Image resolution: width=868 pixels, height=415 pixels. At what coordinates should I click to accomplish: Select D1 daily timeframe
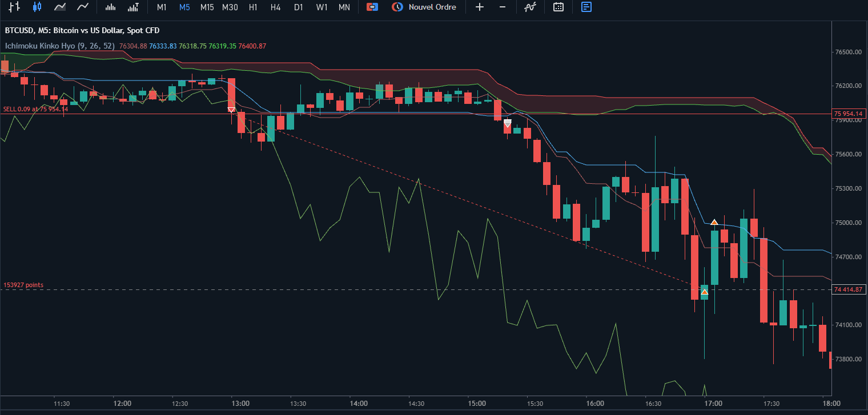point(298,7)
